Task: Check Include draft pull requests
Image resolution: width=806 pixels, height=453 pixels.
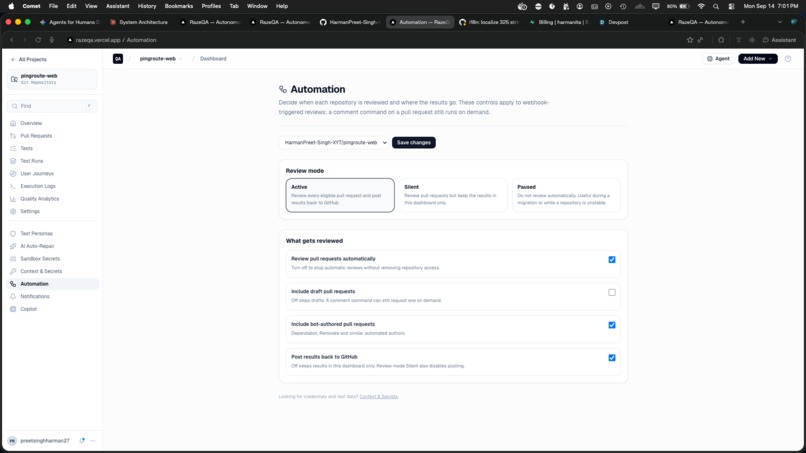Action: point(612,293)
